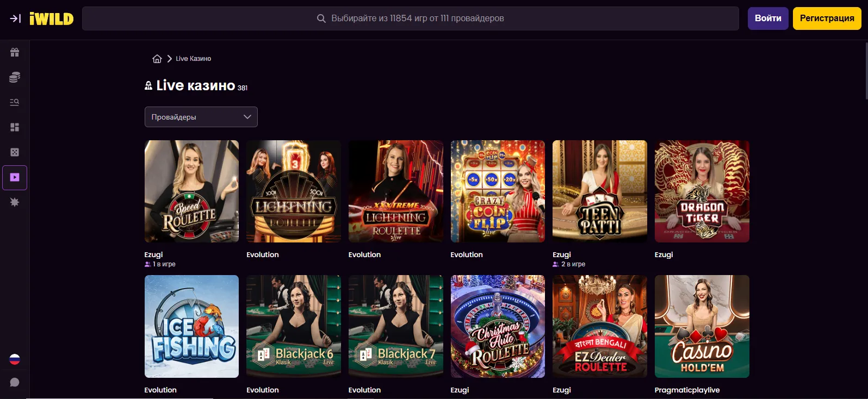Go to home via breadcrumb house icon

point(157,59)
